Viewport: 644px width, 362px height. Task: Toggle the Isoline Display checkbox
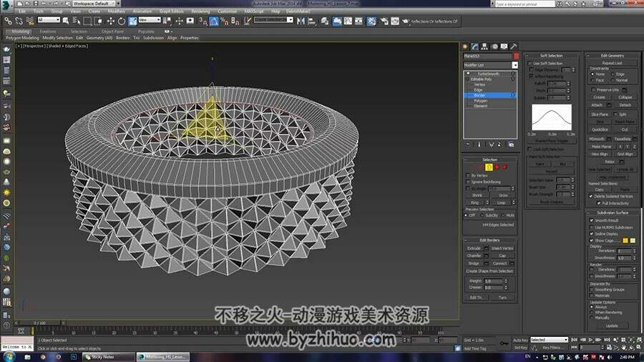coord(592,233)
